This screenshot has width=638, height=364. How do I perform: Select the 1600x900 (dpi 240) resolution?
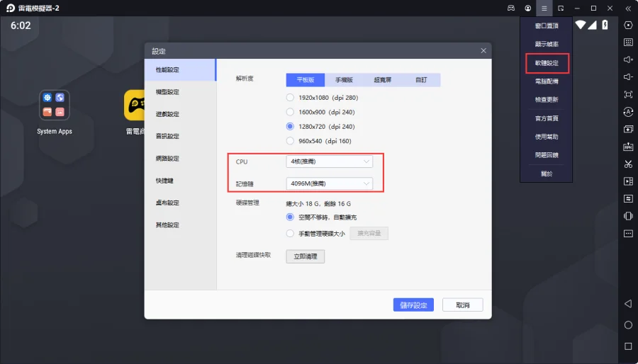click(320, 112)
